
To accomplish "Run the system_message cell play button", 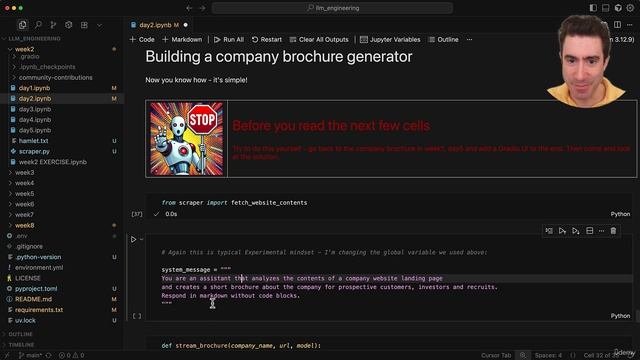I will tap(133, 239).
